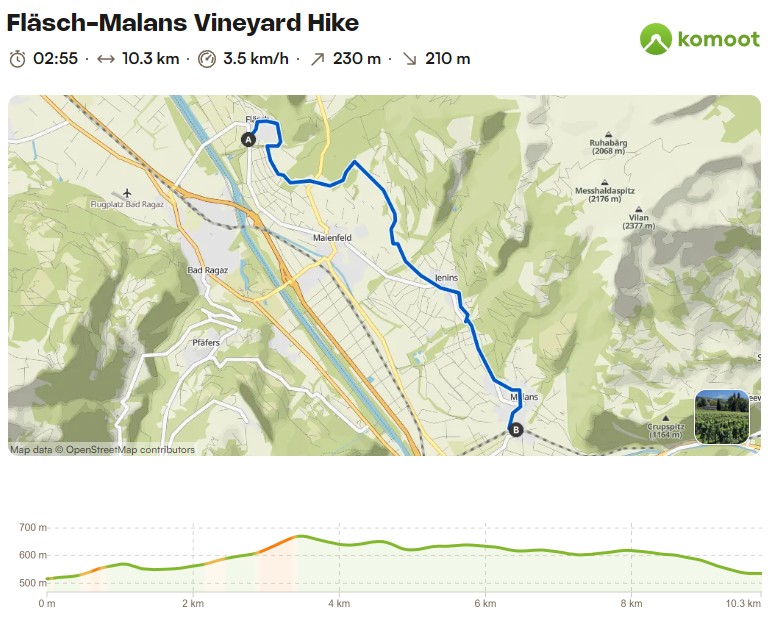Click the stopwatch duration icon
This screenshot has height=624, width=769.
click(18, 59)
